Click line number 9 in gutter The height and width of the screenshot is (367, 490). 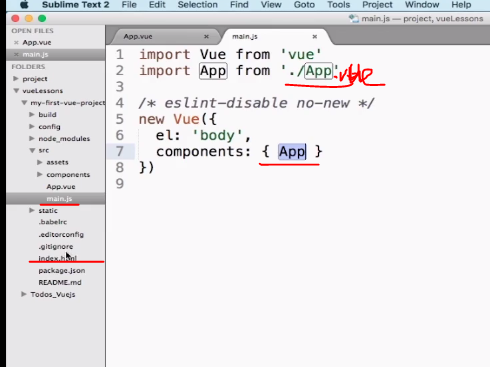[x=120, y=184]
